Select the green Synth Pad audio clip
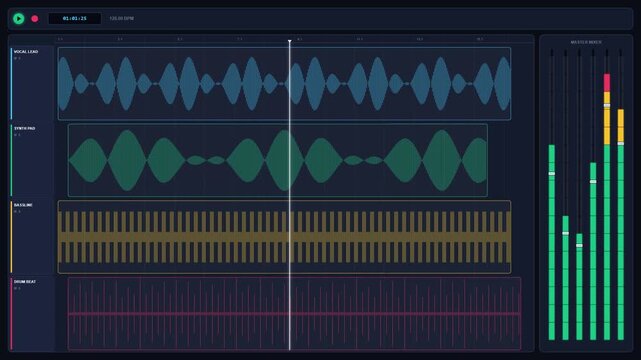The height and width of the screenshot is (360, 641). (278, 160)
